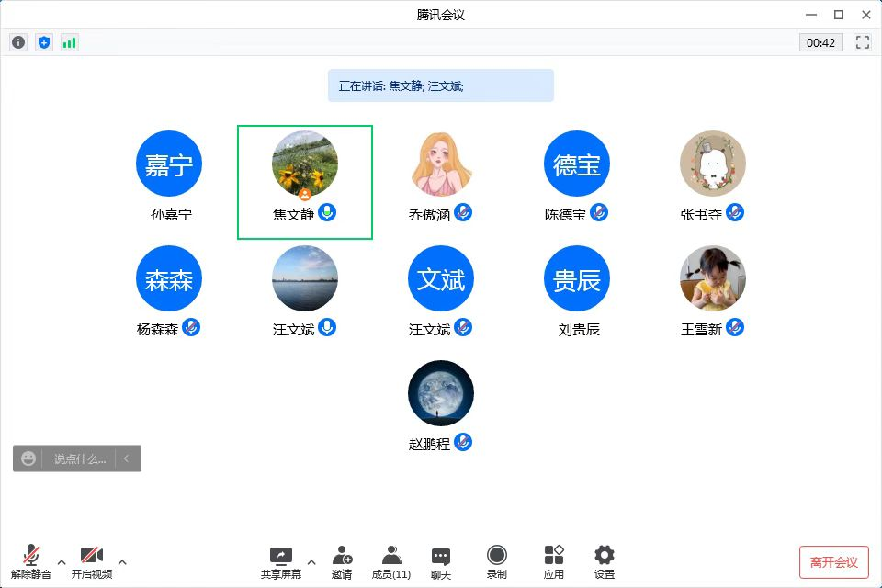Open the meeting info icon
882x588 pixels.
18,42
